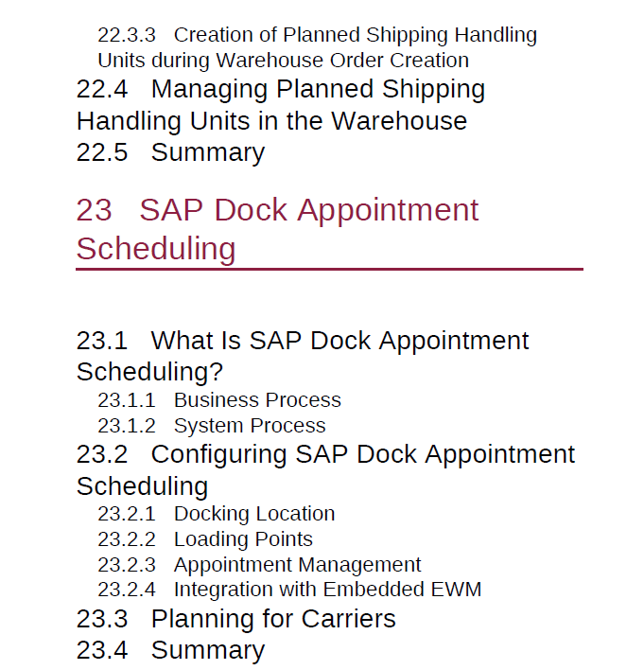644x670 pixels.
Task: Click the horizontal rule under chapter 23 title
Action: tap(330, 269)
